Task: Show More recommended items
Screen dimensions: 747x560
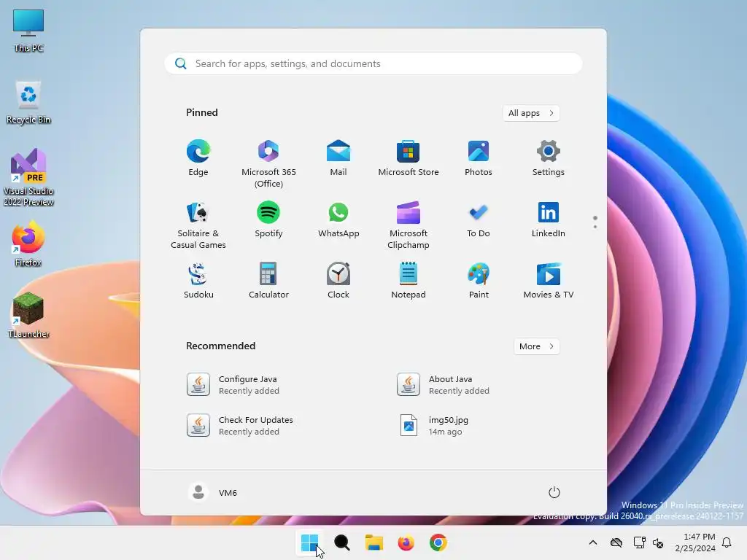Action: click(x=536, y=346)
